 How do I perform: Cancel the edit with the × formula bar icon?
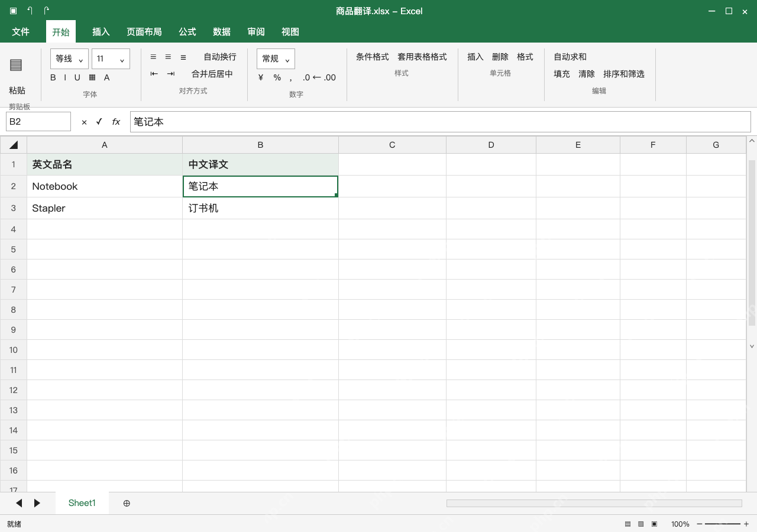point(84,122)
